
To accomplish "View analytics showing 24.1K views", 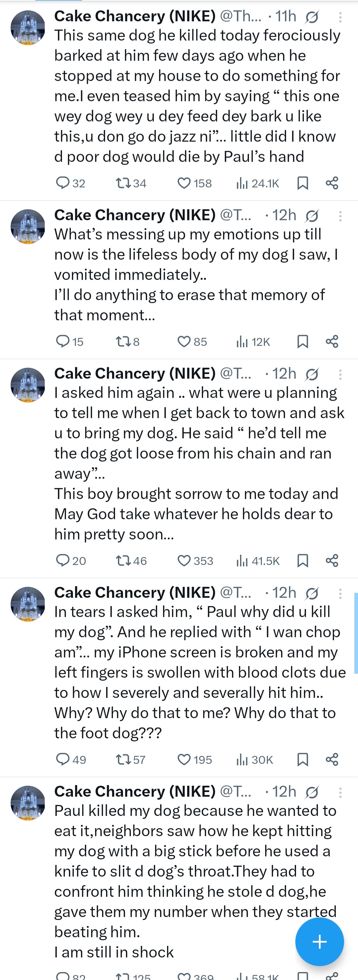I will [x=242, y=183].
